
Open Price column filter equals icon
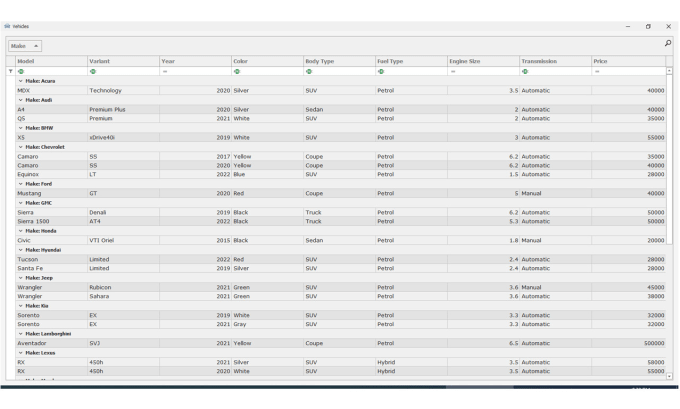click(597, 71)
